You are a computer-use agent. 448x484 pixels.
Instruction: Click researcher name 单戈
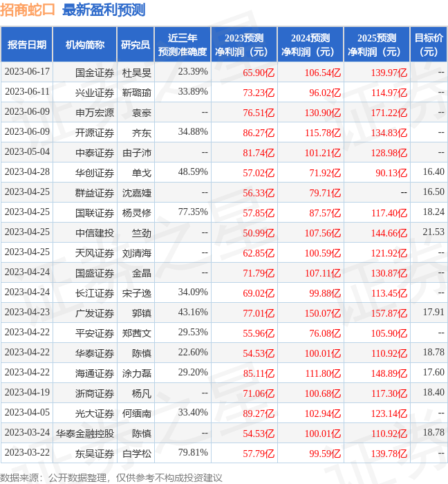click(x=142, y=173)
